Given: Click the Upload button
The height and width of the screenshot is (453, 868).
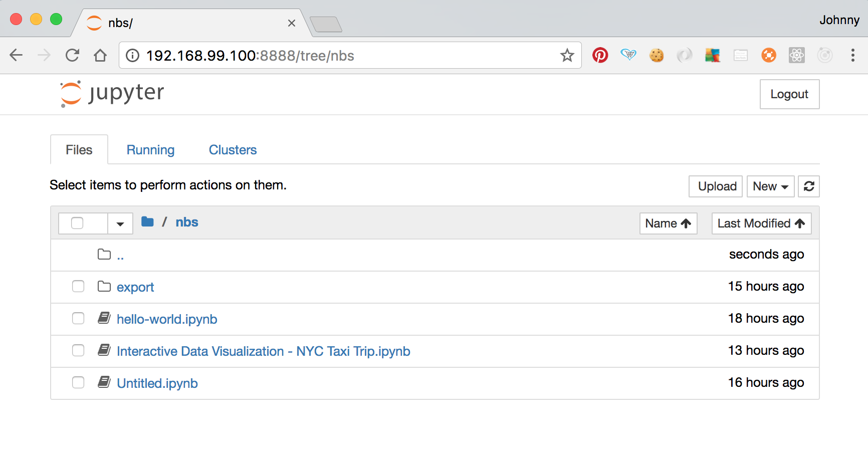Looking at the screenshot, I should pyautogui.click(x=716, y=186).
